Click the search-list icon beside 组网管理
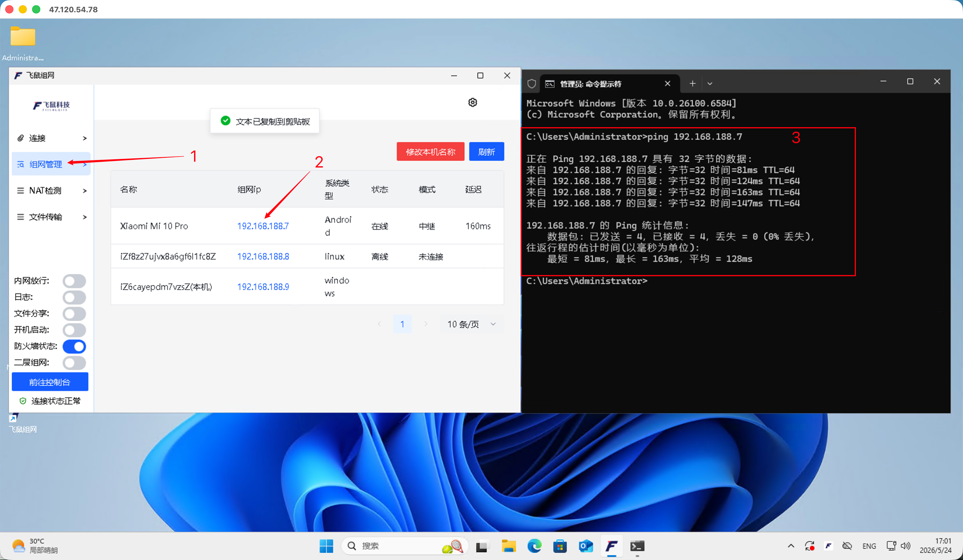 point(21,164)
